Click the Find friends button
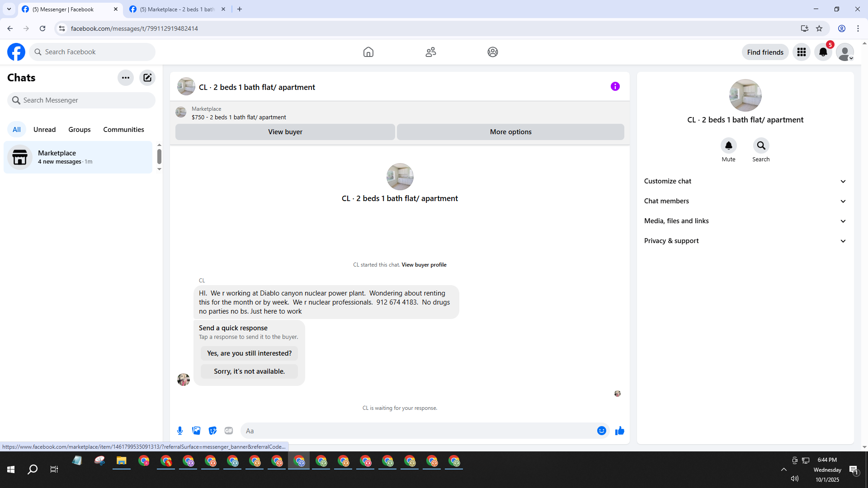 tap(765, 52)
